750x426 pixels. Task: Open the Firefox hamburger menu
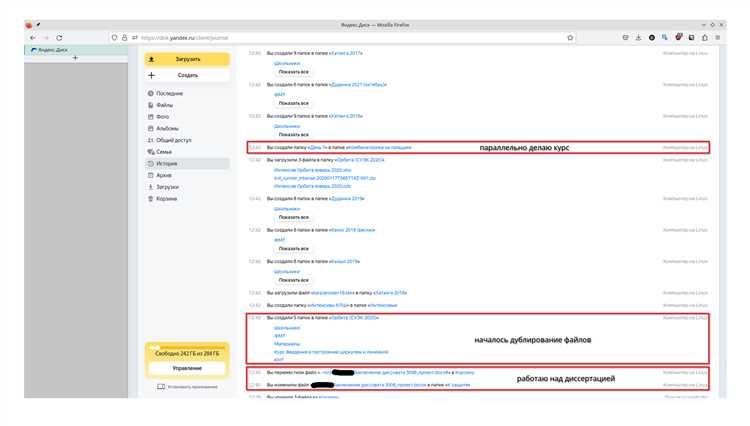point(718,37)
